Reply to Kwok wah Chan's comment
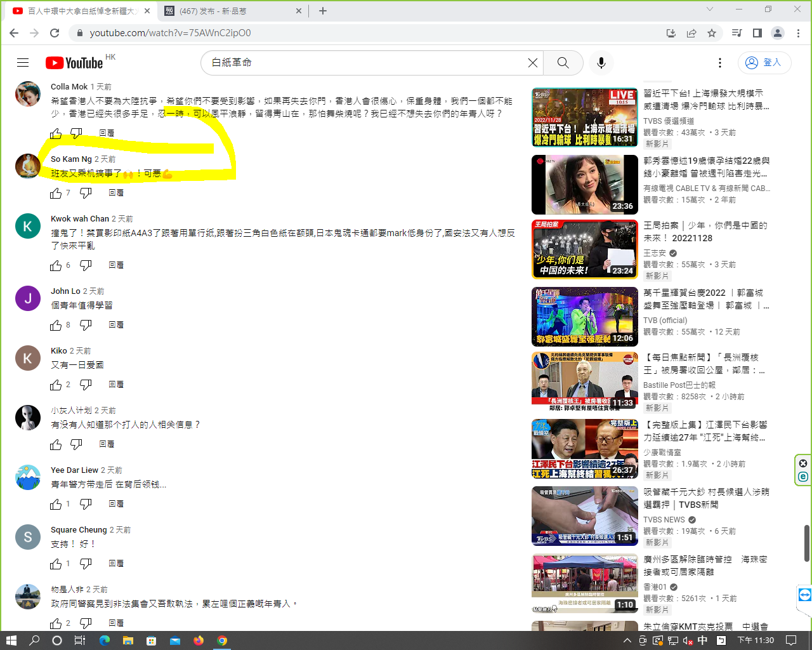Screen dimensions: 812x650 116,265
